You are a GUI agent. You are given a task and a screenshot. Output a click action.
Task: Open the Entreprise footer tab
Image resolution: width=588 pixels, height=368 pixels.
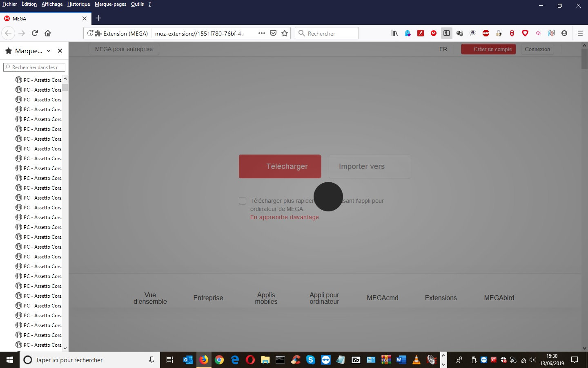pyautogui.click(x=208, y=298)
